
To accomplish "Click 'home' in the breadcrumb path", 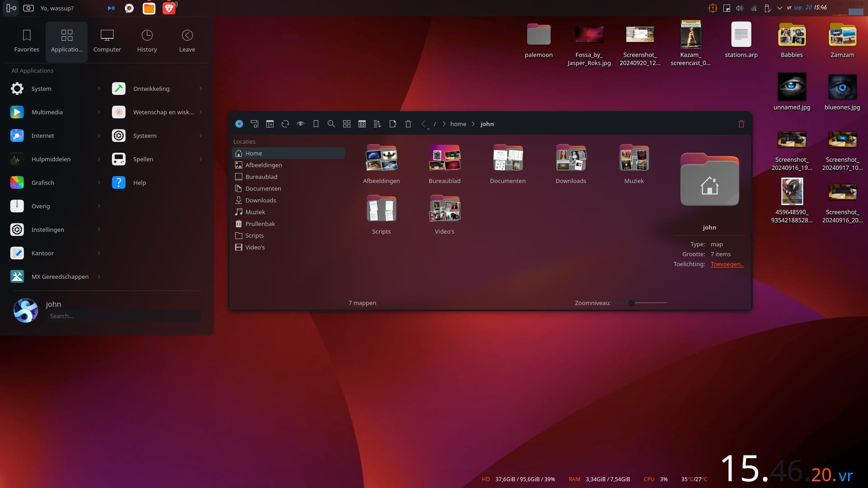I will (x=458, y=124).
